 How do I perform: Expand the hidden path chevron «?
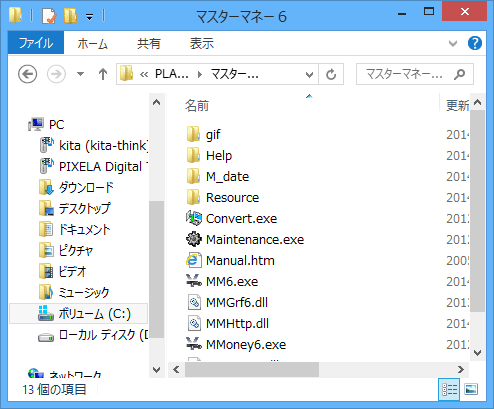click(144, 74)
